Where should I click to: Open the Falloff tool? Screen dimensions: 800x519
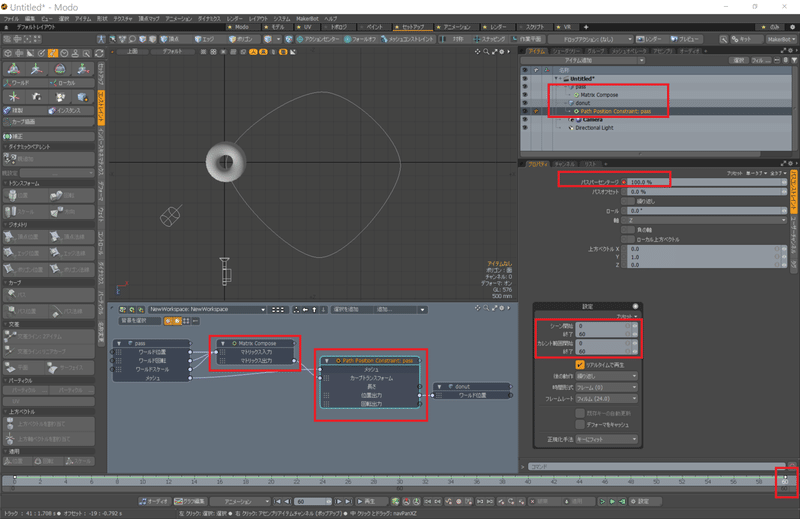pos(361,39)
